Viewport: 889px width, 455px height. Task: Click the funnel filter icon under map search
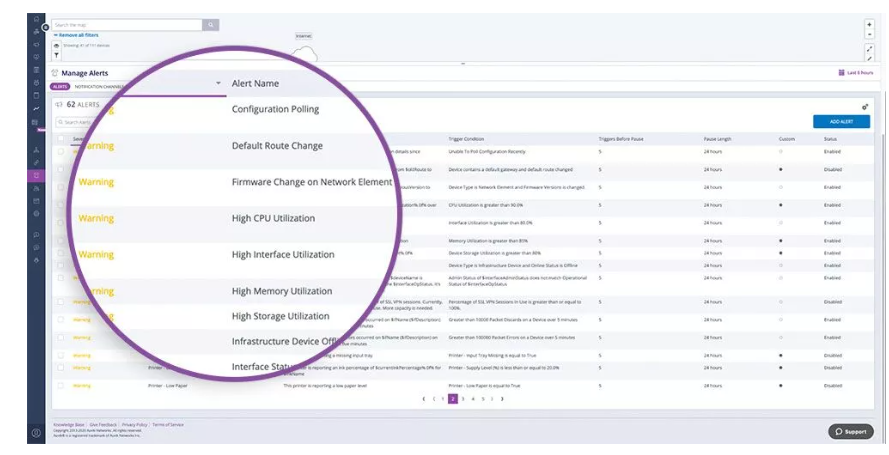(57, 55)
